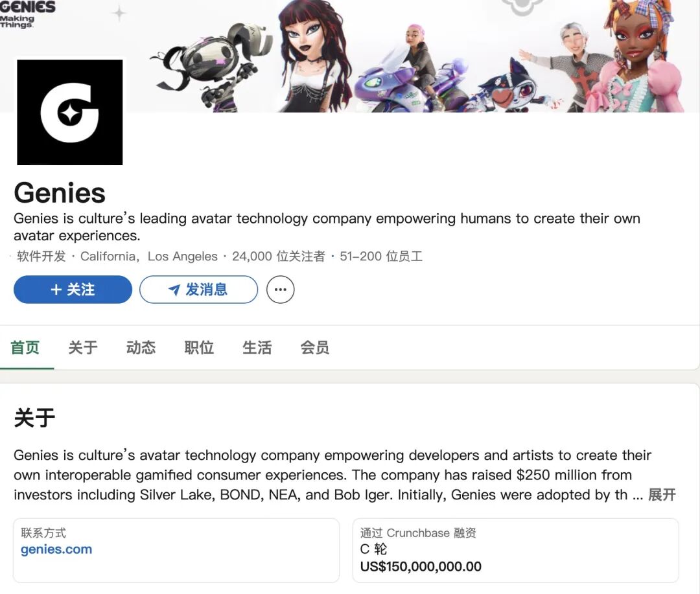The image size is (700, 594).
Task: Click the 联系方式 contact card
Action: tap(176, 550)
